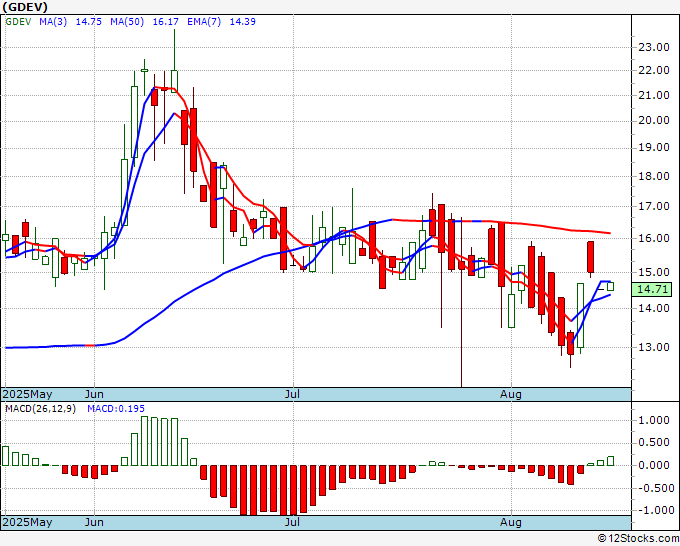
Task: Click the 13.00 price axis label
Action: [654, 347]
